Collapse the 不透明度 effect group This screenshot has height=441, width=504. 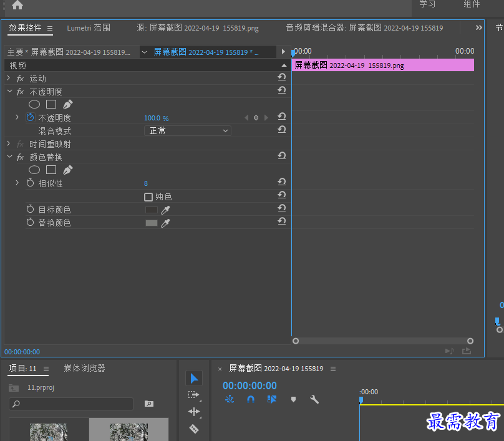9,91
